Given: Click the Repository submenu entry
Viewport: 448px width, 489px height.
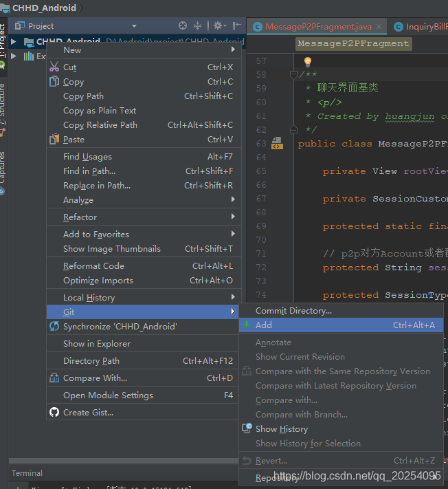Looking at the screenshot, I should 341,477.
